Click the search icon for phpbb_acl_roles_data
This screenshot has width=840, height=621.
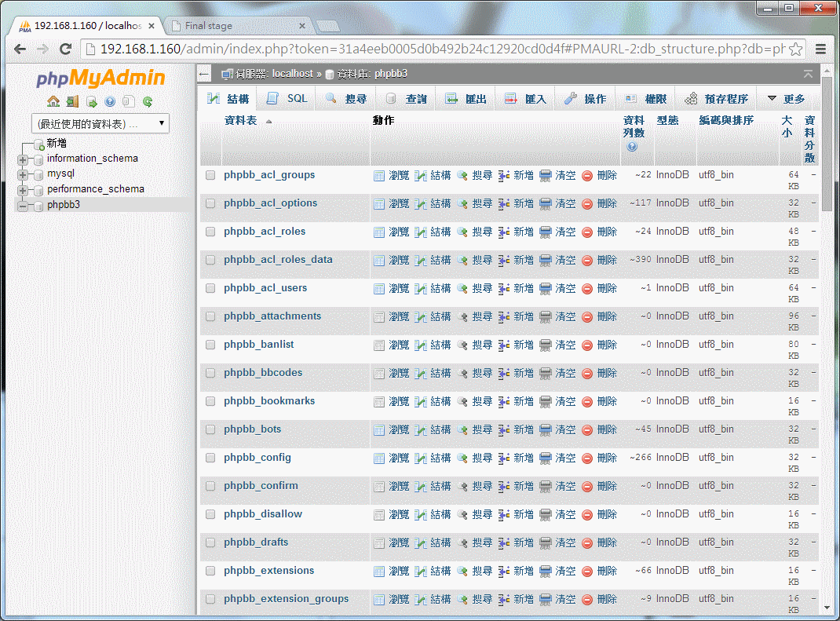(x=462, y=261)
